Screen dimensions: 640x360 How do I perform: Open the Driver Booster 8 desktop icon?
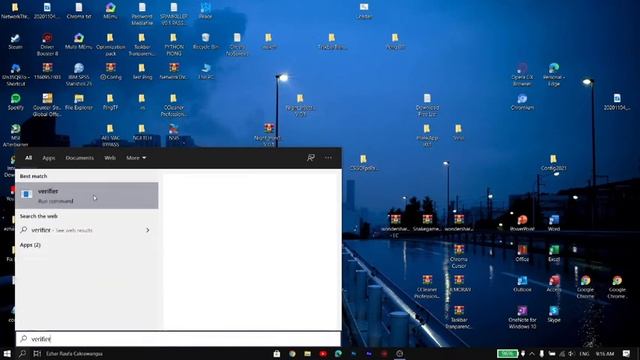pyautogui.click(x=47, y=44)
